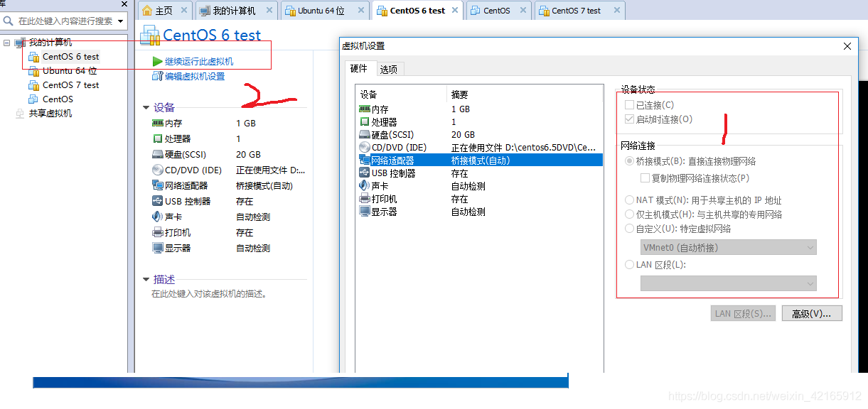This screenshot has width=868, height=409.
Task: Click USB 控制器 icon in settings dialog
Action: click(365, 173)
